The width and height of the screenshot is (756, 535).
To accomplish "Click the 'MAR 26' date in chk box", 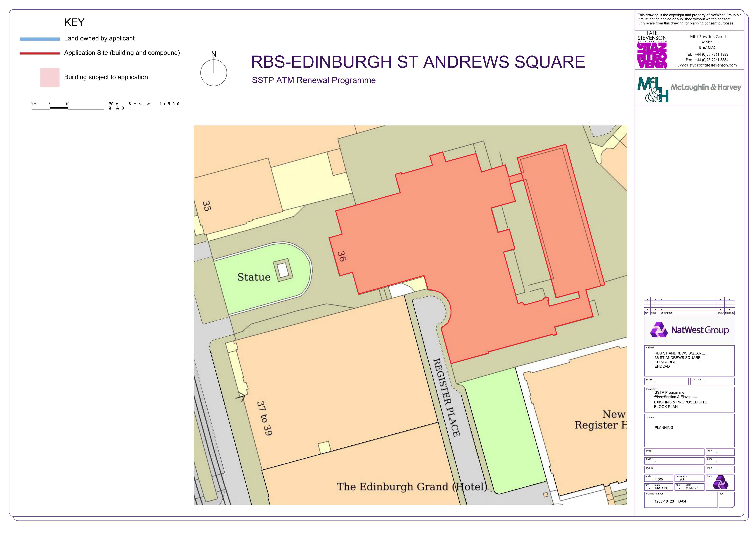I will [x=692, y=488].
